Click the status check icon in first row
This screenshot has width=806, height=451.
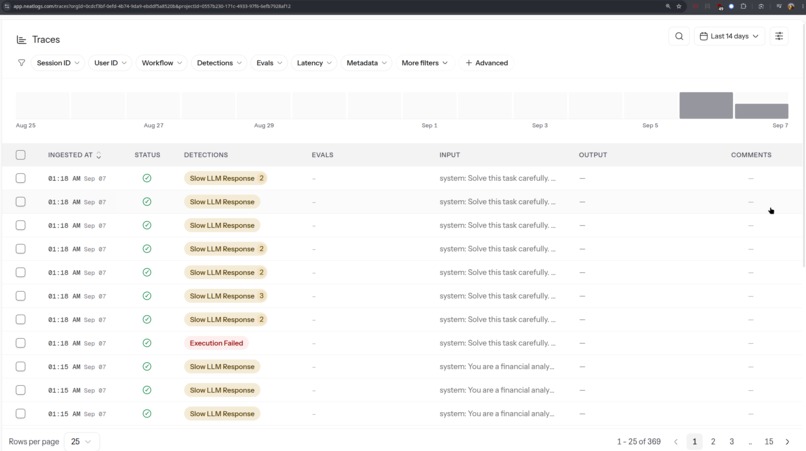tap(147, 178)
